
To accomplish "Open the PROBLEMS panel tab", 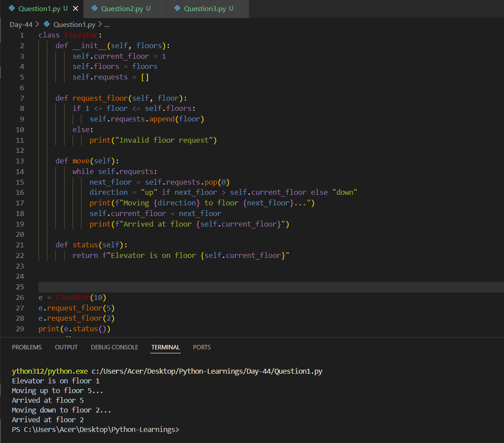I will pyautogui.click(x=27, y=347).
